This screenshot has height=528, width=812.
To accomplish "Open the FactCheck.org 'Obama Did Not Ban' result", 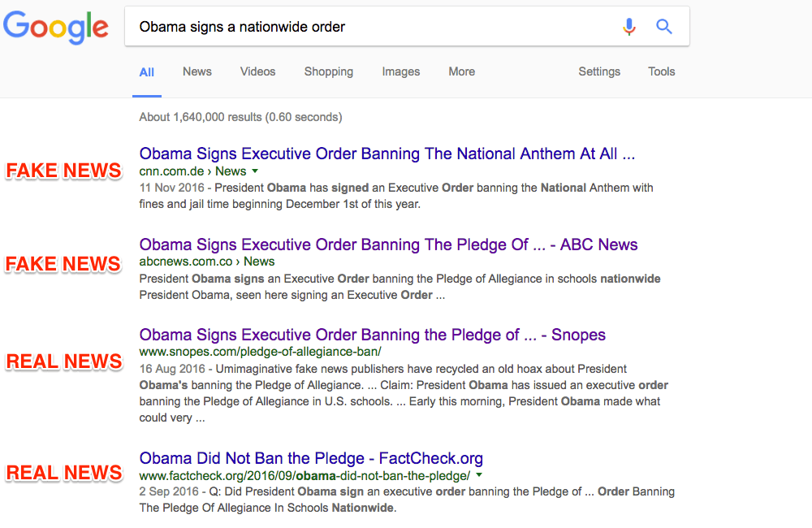I will click(x=311, y=458).
